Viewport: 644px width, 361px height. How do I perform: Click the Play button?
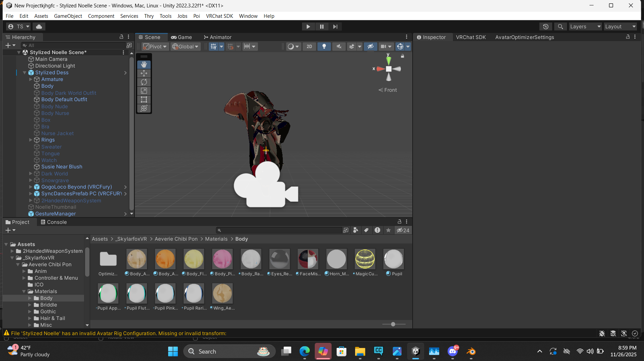[308, 27]
